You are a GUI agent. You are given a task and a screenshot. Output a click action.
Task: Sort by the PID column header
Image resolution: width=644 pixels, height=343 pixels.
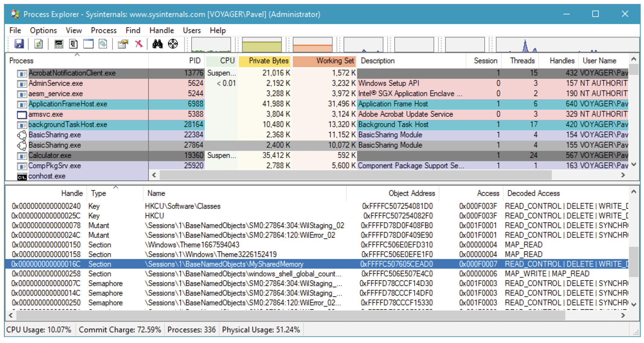coord(177,61)
